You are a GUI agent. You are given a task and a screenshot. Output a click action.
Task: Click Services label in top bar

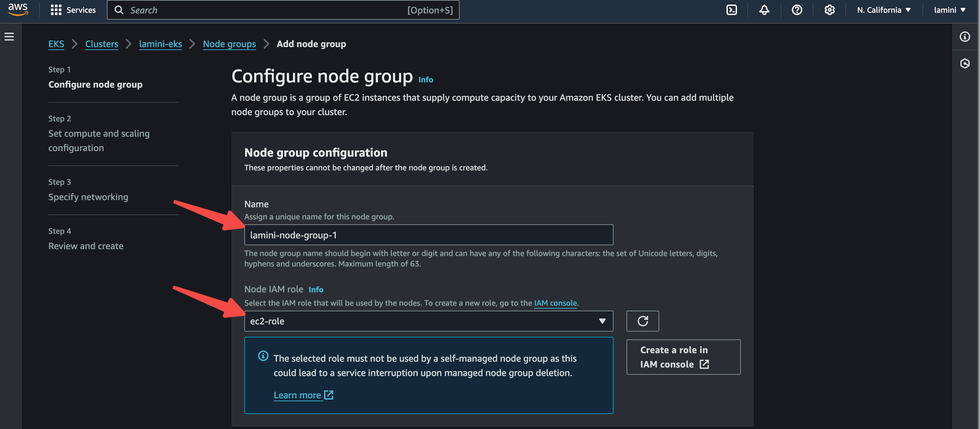81,10
